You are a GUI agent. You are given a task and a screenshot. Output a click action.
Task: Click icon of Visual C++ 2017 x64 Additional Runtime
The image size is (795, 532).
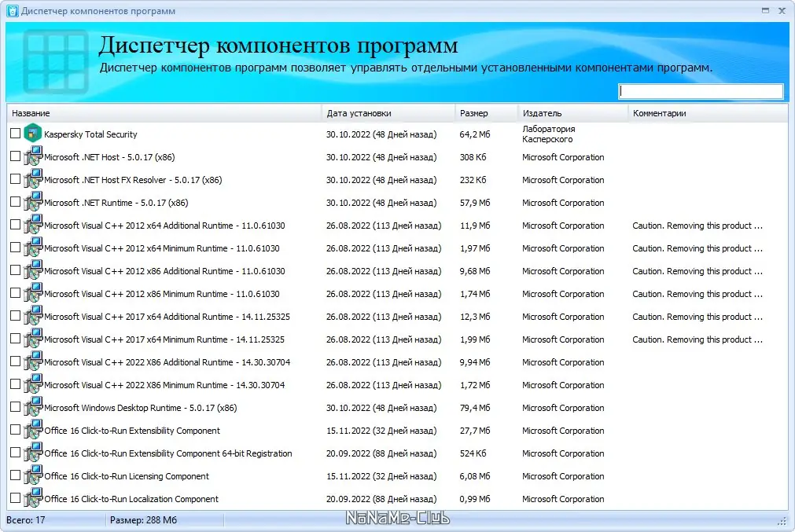click(33, 316)
